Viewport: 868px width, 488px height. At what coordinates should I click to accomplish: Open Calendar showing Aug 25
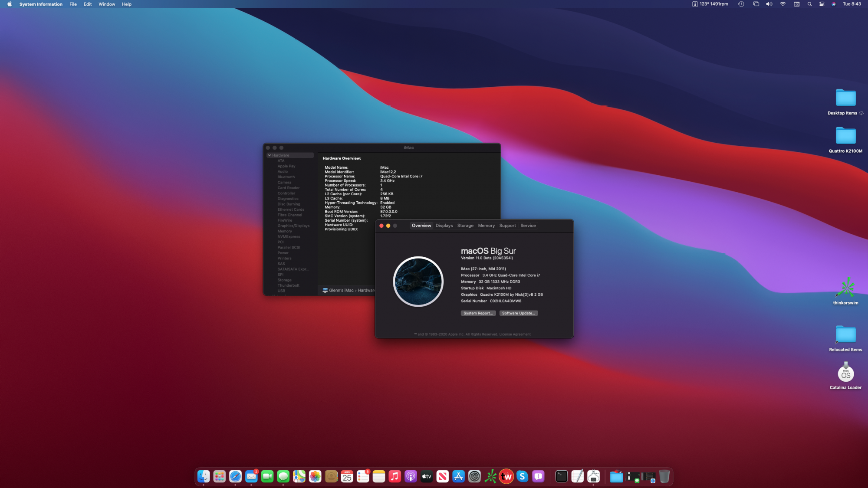coord(347,476)
